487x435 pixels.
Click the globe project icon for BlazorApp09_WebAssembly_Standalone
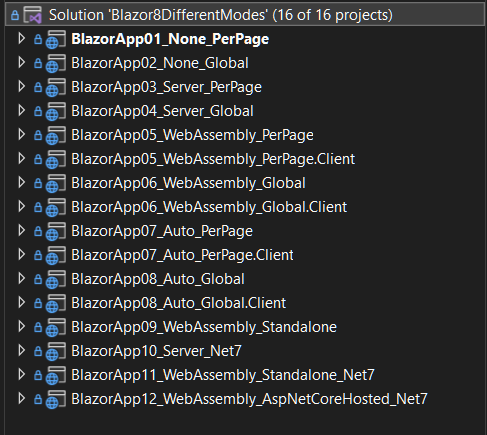tap(56, 327)
